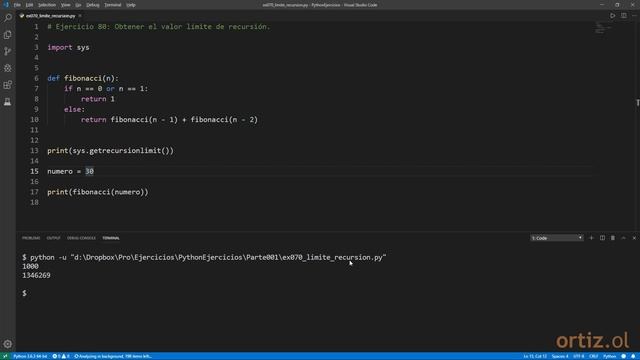Split the editor to the right
The image size is (640, 360).
click(624, 16)
